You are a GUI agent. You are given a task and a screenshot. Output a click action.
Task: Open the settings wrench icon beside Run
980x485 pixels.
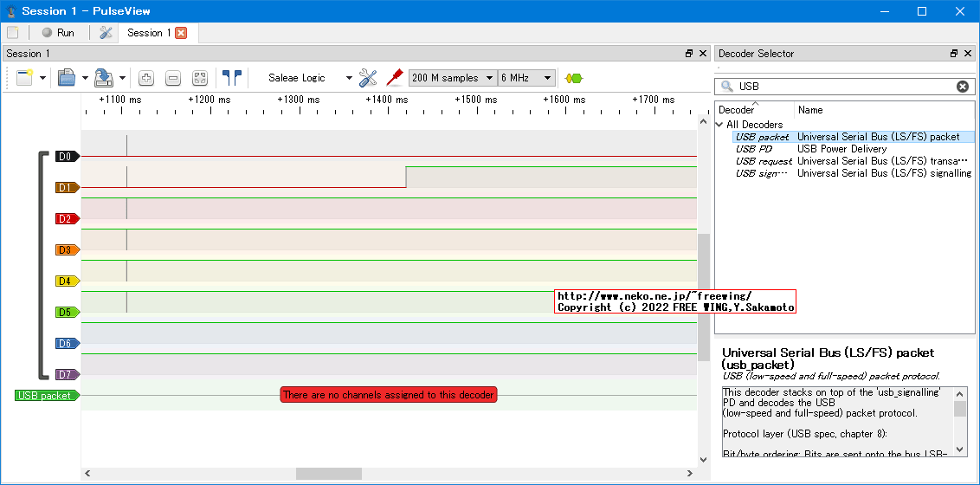tap(106, 33)
